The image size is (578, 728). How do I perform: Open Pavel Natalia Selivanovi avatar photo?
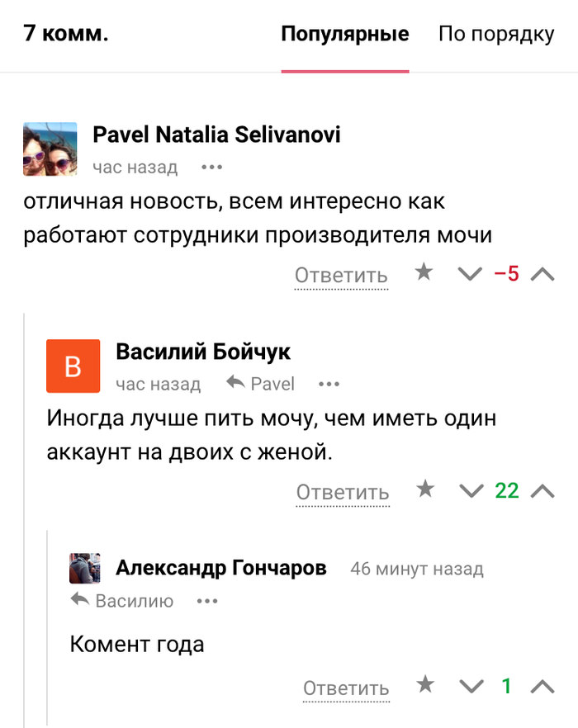pos(50,149)
